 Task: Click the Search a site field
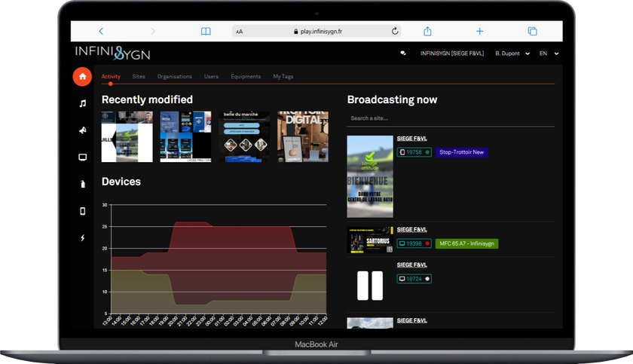pyautogui.click(x=451, y=118)
